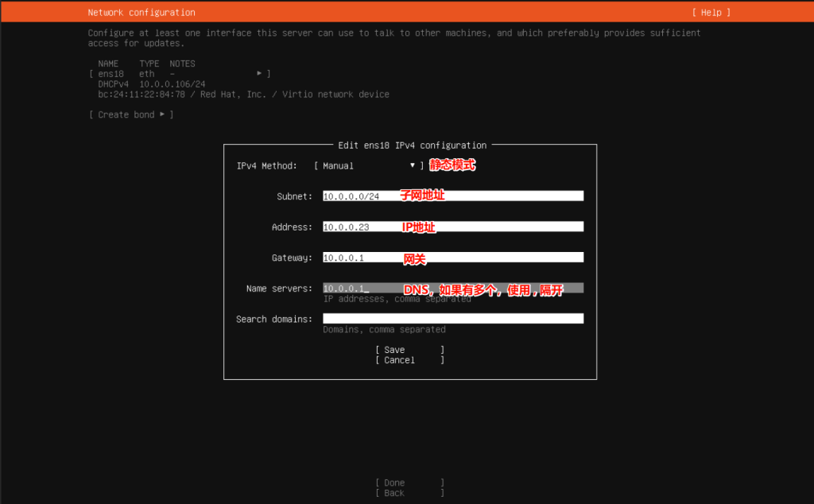Open the Create bond option
Image resolution: width=814 pixels, height=504 pixels.
[131, 114]
